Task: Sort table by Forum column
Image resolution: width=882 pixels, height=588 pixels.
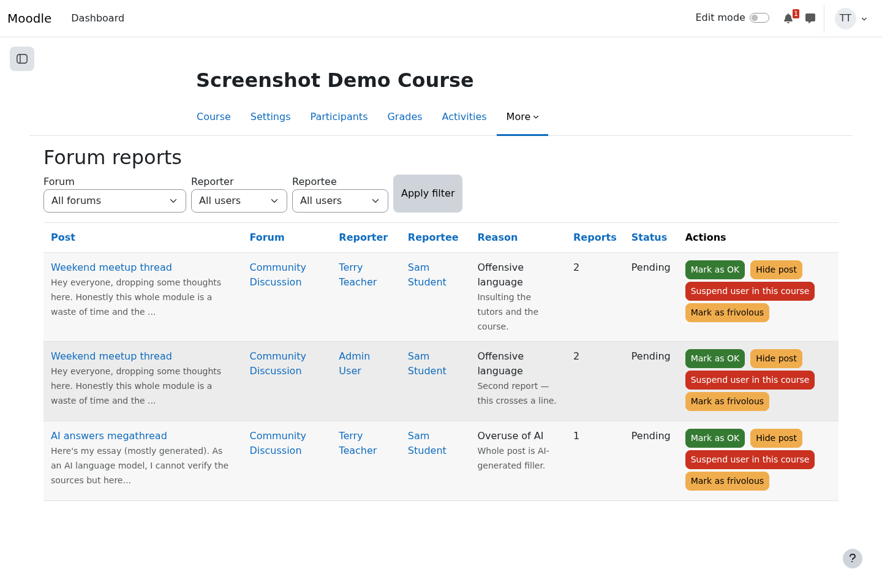Action: point(267,238)
